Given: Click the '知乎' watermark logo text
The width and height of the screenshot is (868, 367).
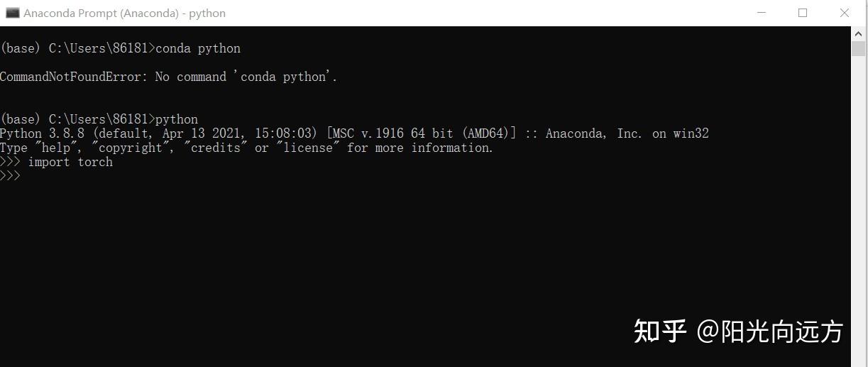Looking at the screenshot, I should pyautogui.click(x=660, y=332).
